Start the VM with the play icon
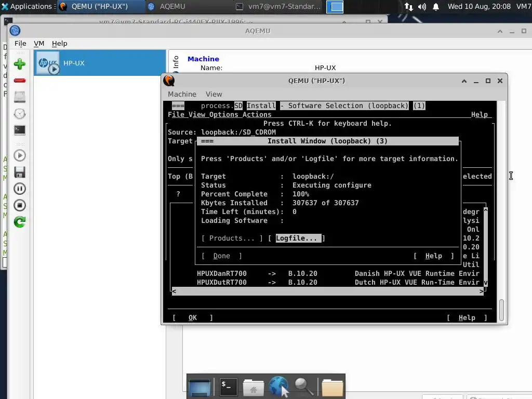The width and height of the screenshot is (532, 399). (20, 156)
